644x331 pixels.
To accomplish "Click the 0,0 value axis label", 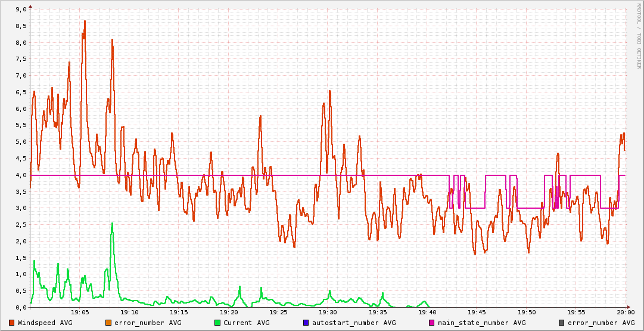I will point(21,307).
